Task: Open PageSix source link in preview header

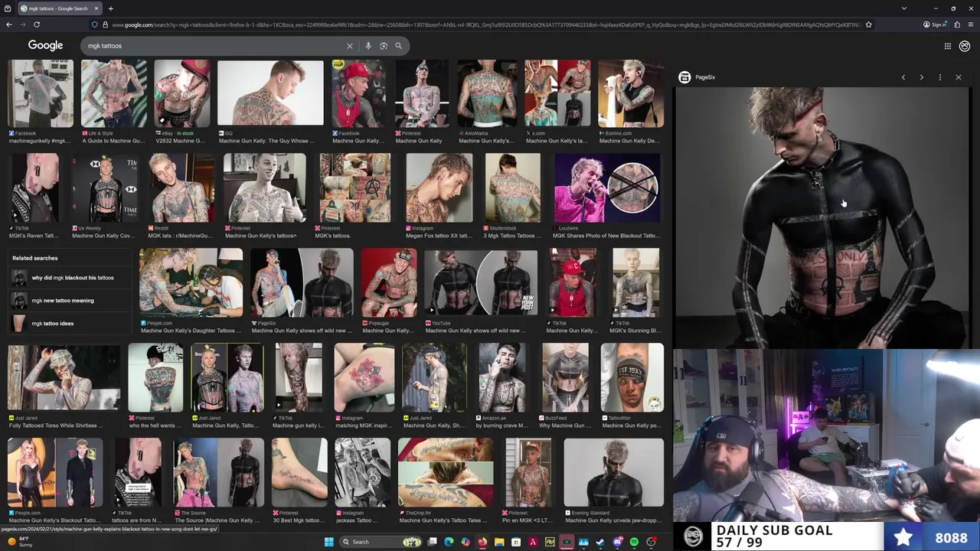Action: tap(697, 77)
